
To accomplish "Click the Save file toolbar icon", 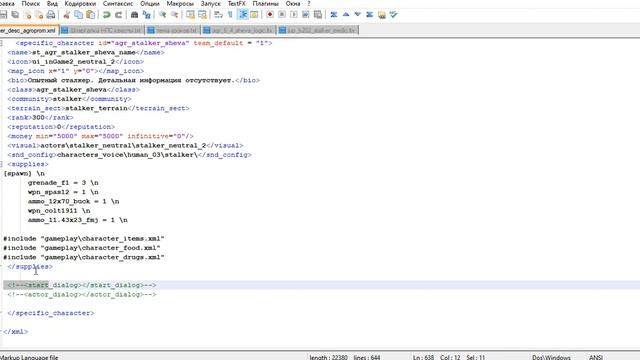I will pos(3,15).
